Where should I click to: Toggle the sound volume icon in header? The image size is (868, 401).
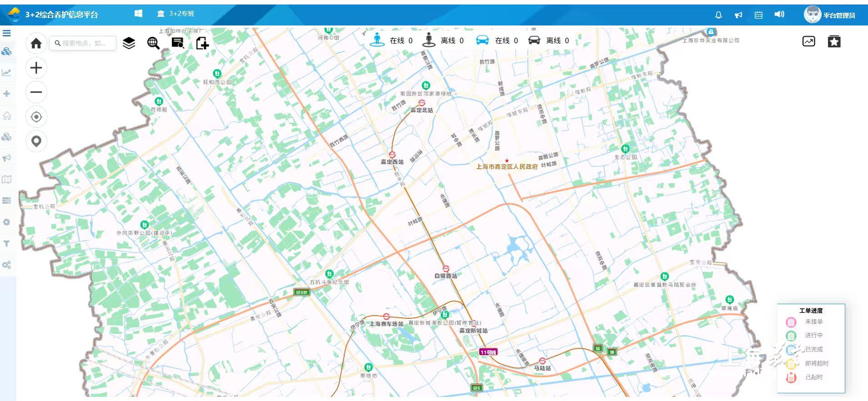click(779, 15)
